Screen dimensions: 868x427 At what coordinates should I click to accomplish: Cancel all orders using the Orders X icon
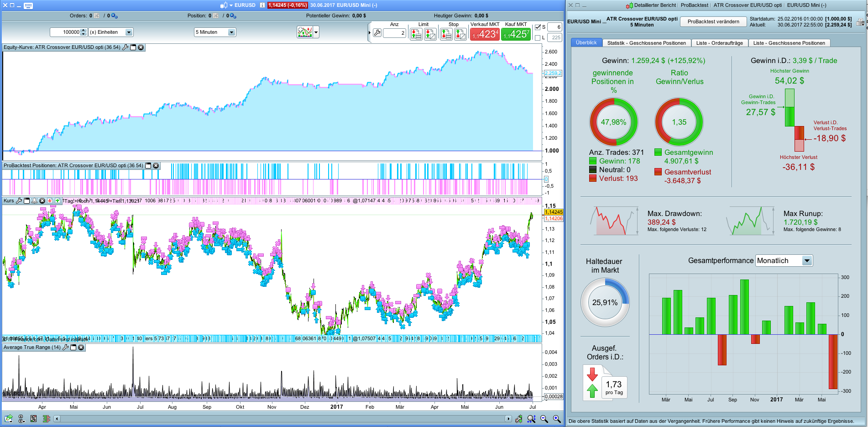97,16
